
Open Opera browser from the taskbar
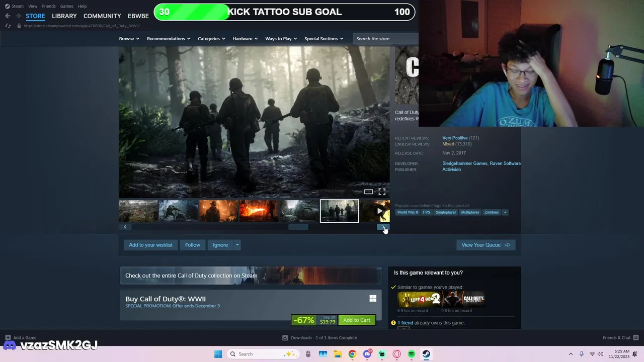397,354
